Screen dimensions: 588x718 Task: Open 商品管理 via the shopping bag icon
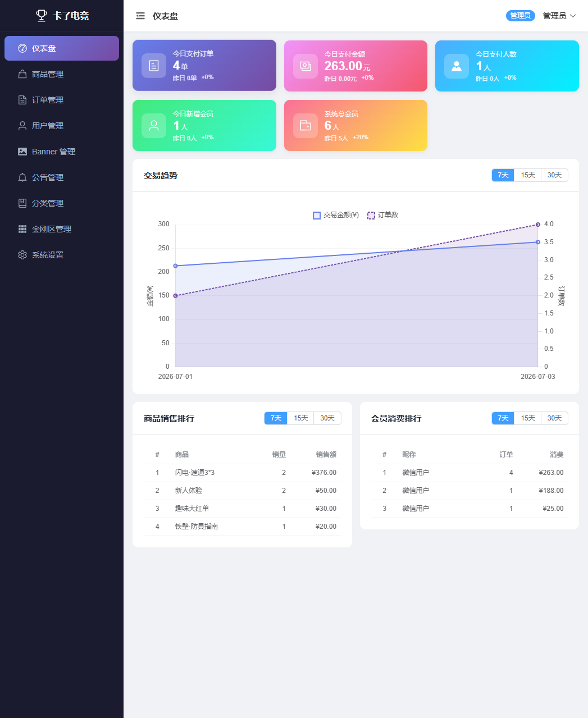coord(22,74)
